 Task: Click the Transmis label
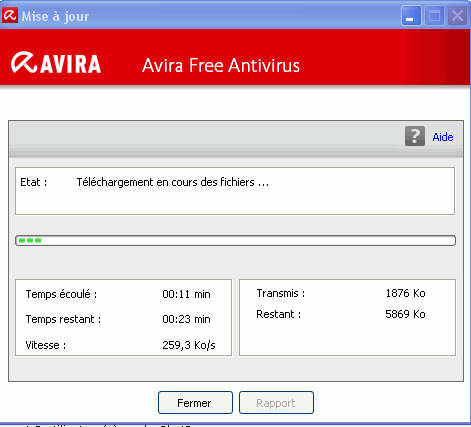click(281, 293)
